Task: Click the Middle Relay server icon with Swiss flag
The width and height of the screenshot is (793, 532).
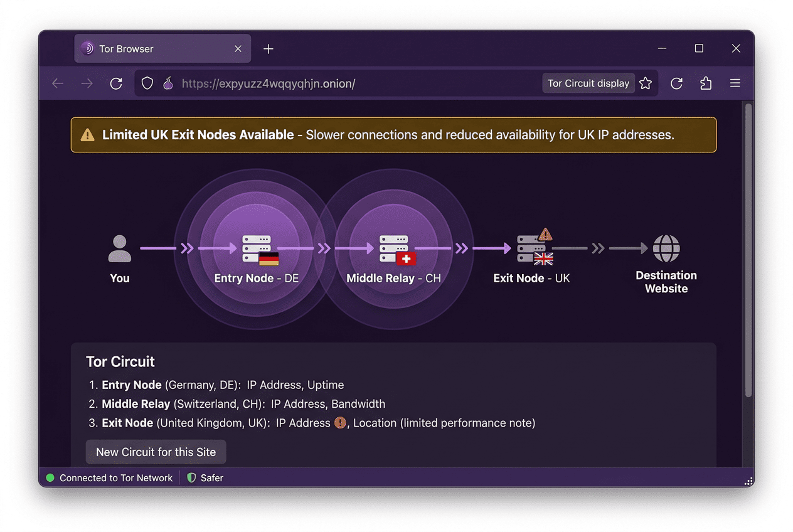Action: 396,250
